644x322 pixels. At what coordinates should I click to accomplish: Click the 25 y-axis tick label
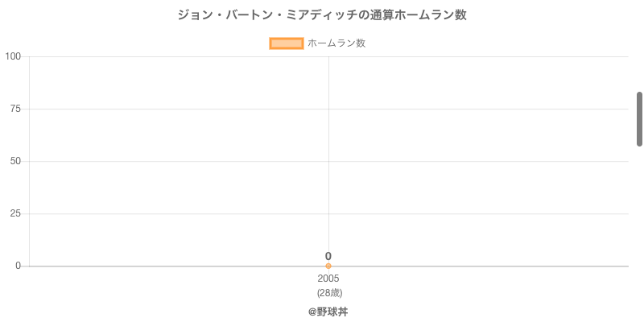[x=15, y=213]
